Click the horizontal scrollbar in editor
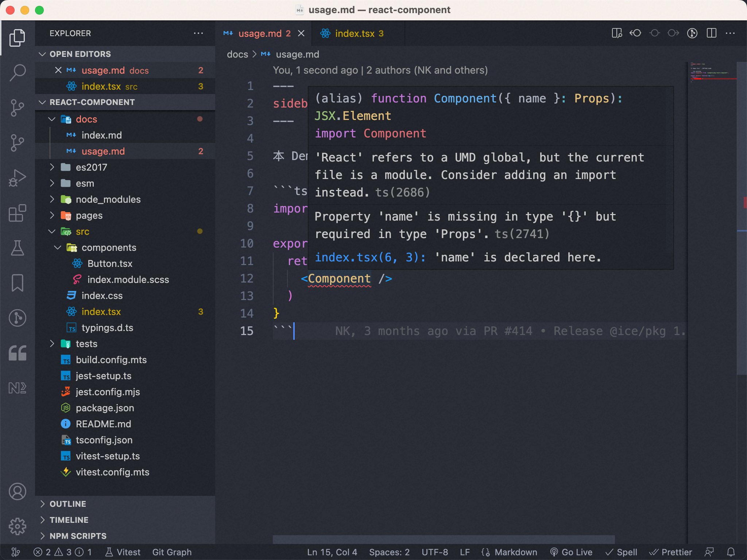Image resolution: width=747 pixels, height=560 pixels. (444, 539)
